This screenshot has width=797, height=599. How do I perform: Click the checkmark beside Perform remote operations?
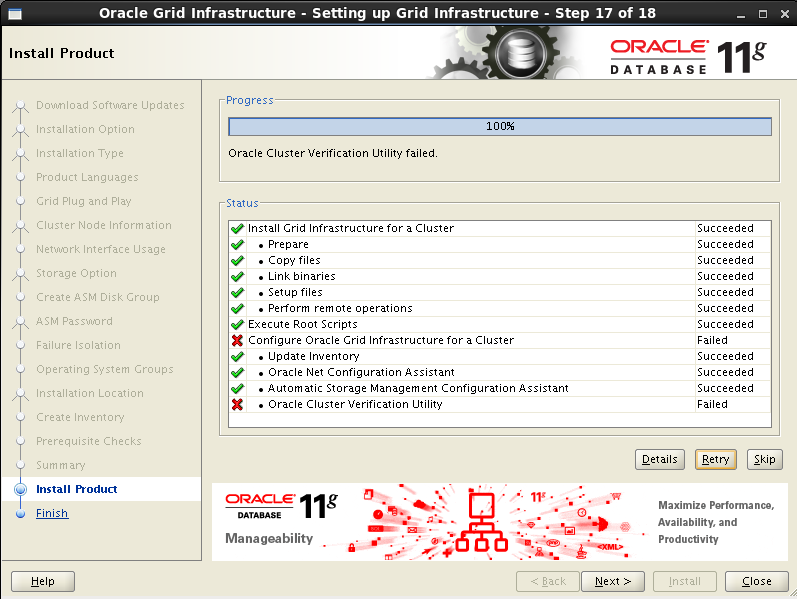coord(237,309)
